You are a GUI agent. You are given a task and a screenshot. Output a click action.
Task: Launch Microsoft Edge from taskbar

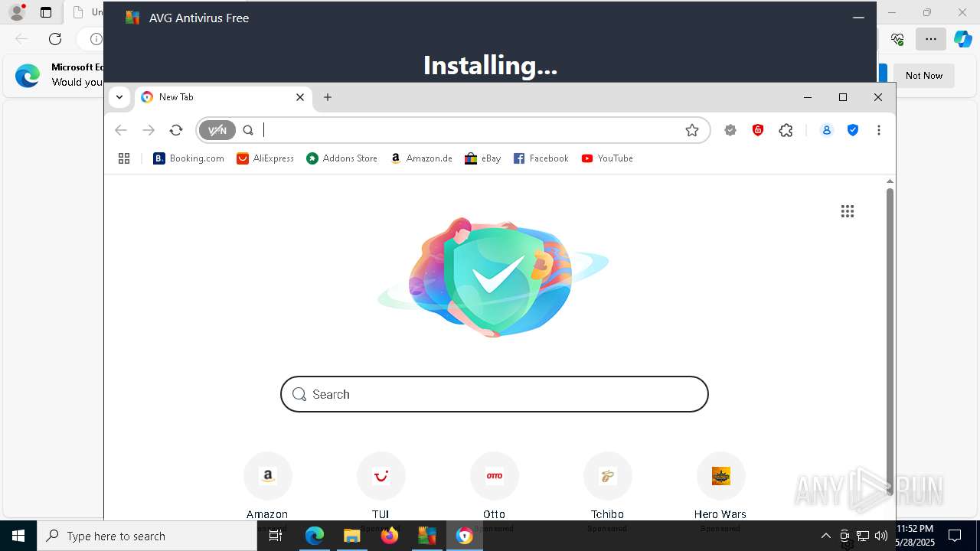[315, 536]
